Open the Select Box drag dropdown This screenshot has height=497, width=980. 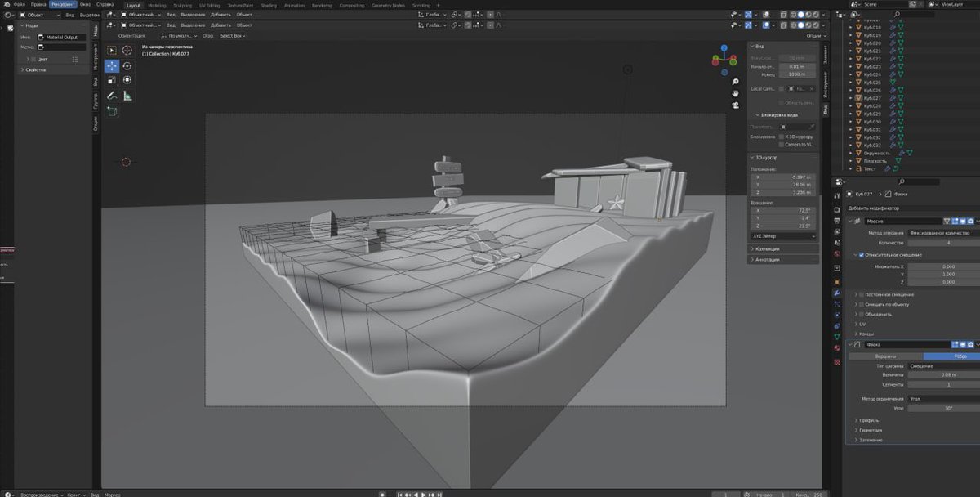(x=234, y=36)
